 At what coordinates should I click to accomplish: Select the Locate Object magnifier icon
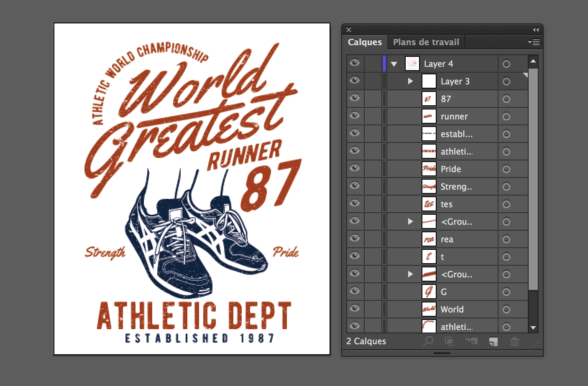click(428, 341)
